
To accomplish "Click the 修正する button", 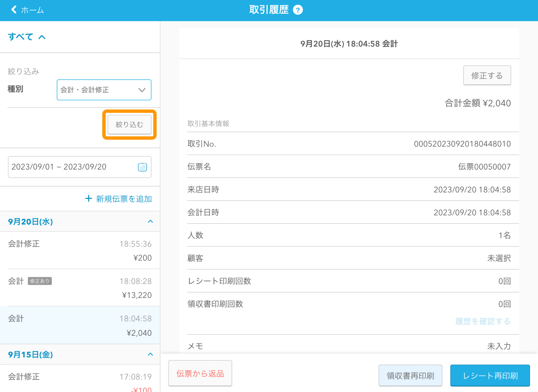I will [x=487, y=76].
